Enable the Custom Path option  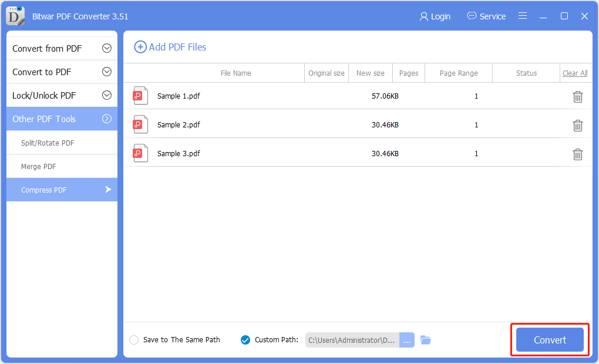(245, 339)
